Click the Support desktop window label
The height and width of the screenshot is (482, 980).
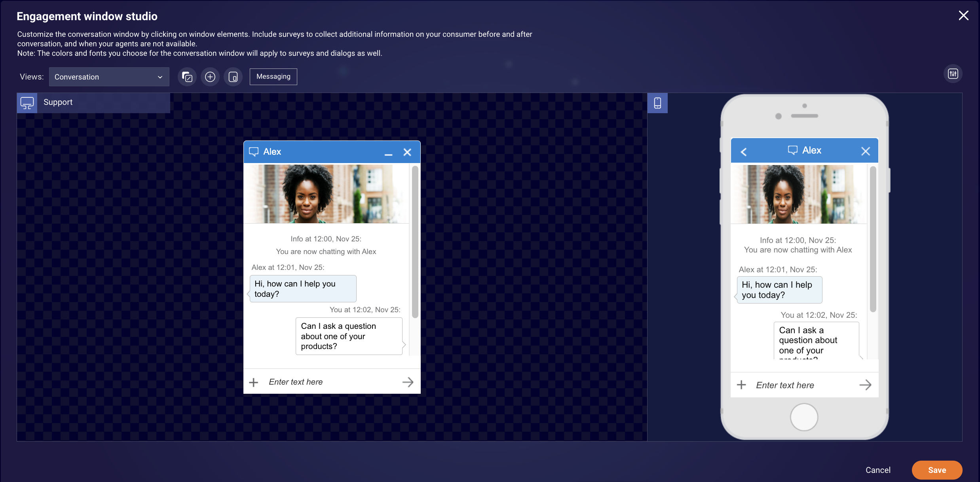tap(58, 102)
